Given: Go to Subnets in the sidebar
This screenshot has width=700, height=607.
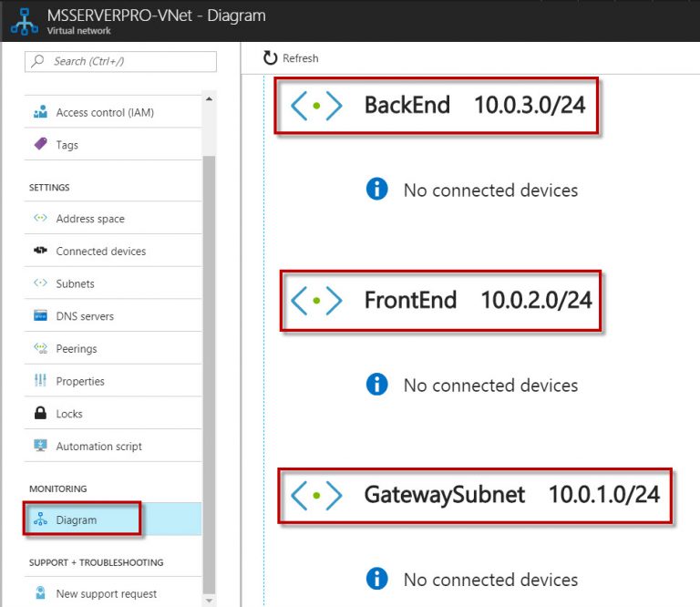Looking at the screenshot, I should point(75,283).
